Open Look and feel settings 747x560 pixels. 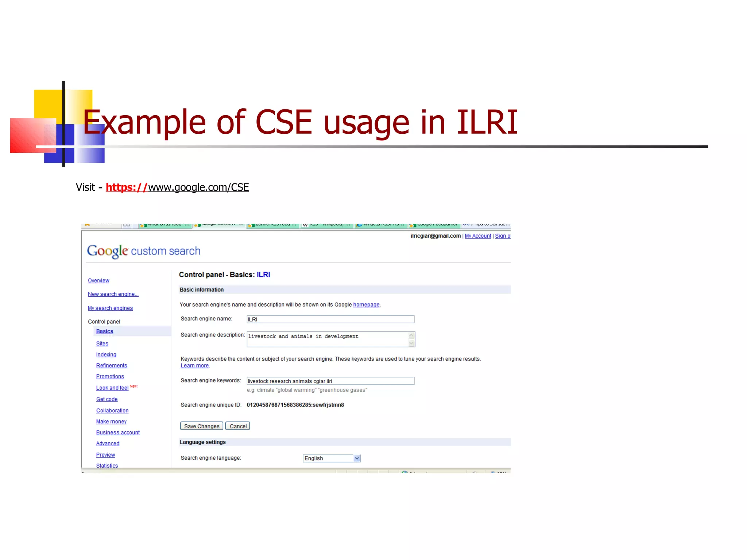(x=112, y=388)
